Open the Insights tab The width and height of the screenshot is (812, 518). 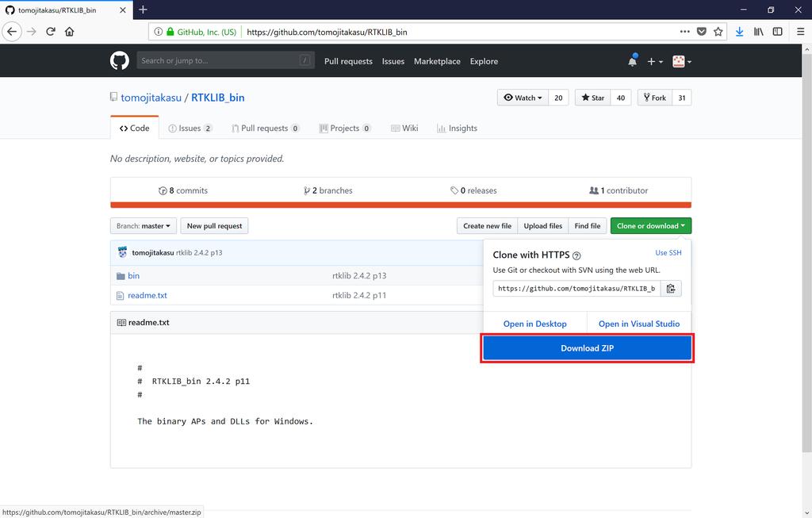[458, 128]
